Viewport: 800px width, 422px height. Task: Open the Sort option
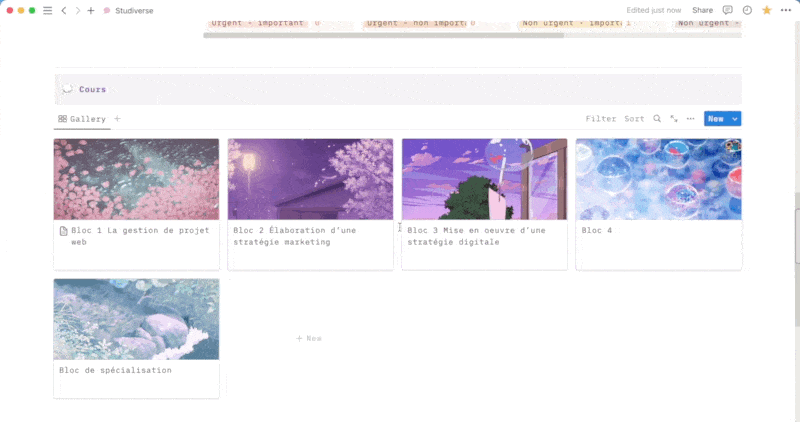point(634,119)
